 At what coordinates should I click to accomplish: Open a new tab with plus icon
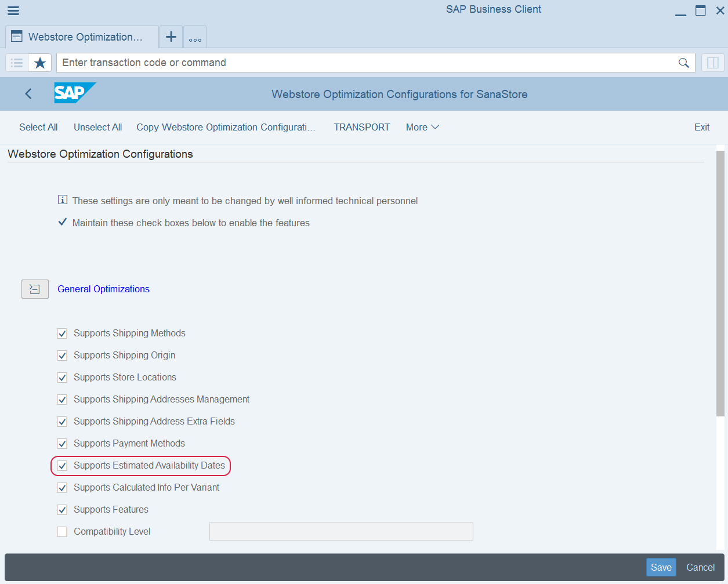tap(171, 37)
